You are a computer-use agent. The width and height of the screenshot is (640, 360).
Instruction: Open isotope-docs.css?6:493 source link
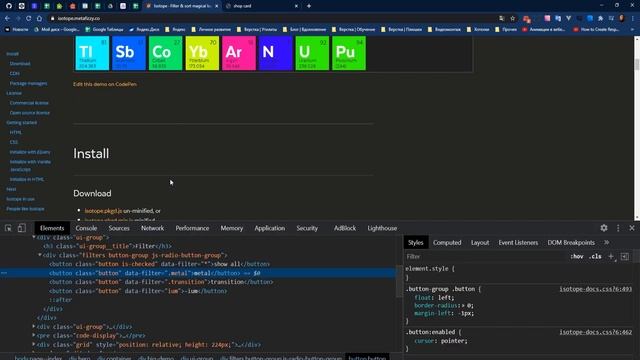[x=596, y=289]
